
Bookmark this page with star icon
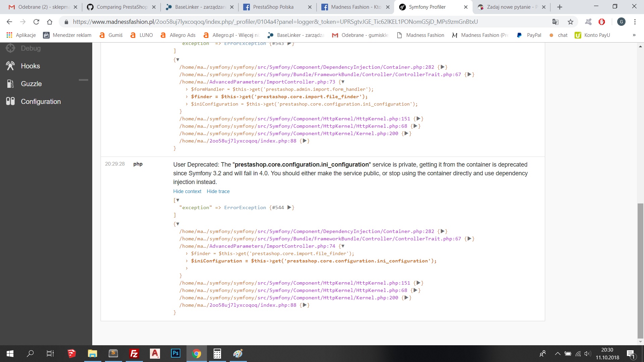pos(571,22)
